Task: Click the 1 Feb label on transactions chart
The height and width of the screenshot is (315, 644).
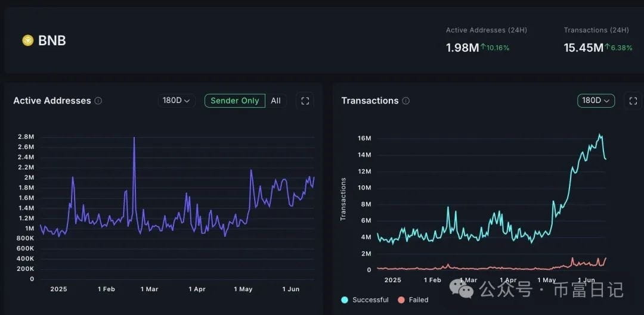Action: (432, 280)
